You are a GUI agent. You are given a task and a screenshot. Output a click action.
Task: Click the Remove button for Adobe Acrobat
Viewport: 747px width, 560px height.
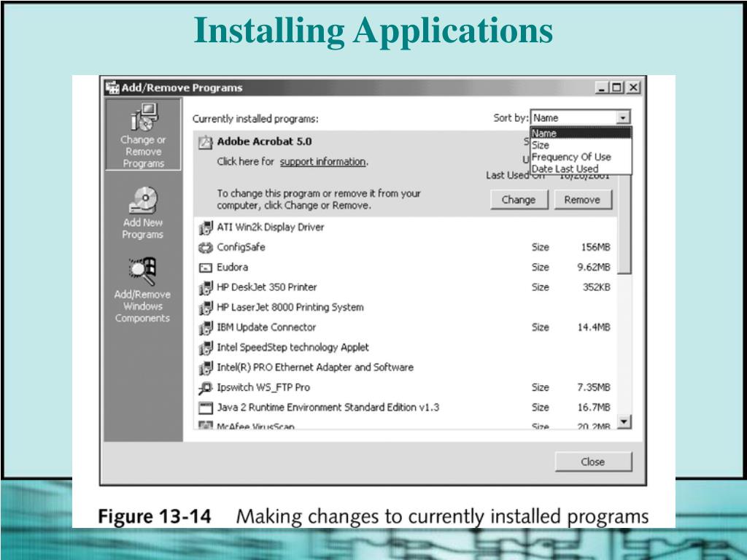(x=583, y=200)
